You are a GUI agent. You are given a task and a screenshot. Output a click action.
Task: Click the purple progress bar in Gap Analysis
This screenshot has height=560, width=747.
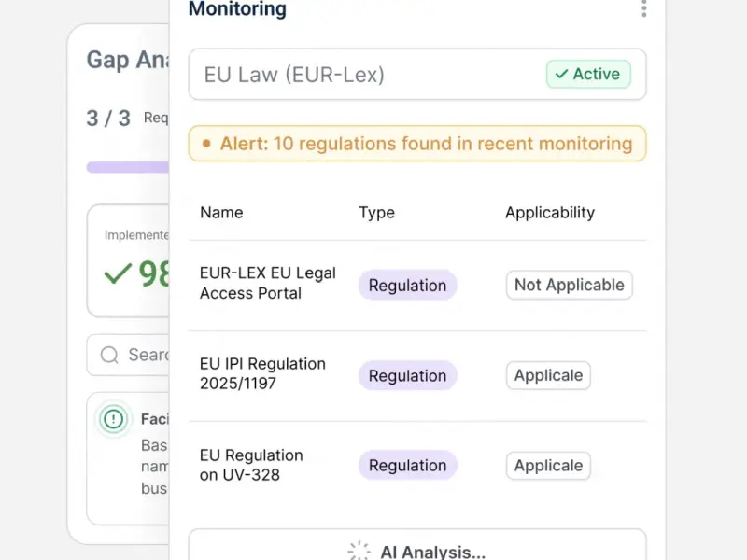pos(128,167)
